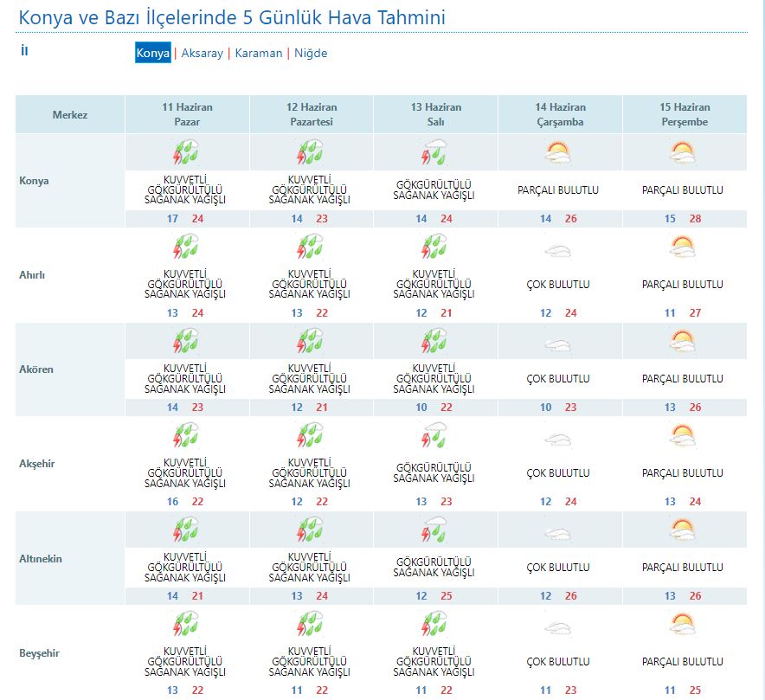The height and width of the screenshot is (700, 765).
Task: Open the Karaman province forecast
Action: tap(258, 53)
